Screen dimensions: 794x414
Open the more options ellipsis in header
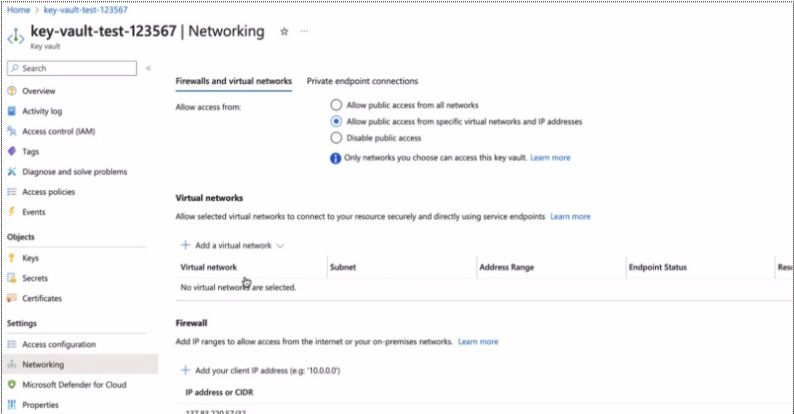[304, 32]
